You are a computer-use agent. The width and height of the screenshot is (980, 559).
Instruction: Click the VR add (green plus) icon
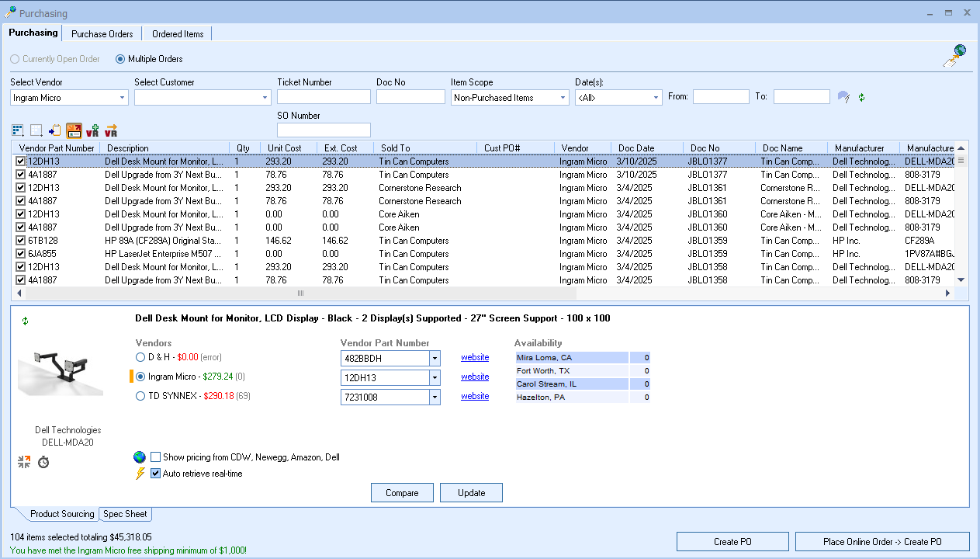pos(92,130)
